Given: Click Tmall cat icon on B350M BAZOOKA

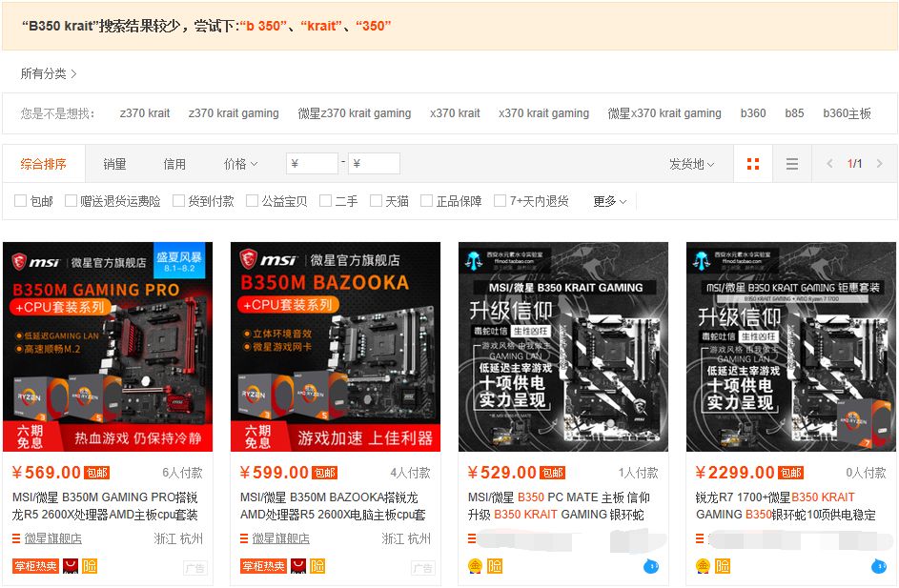Looking at the screenshot, I should coord(298,566).
